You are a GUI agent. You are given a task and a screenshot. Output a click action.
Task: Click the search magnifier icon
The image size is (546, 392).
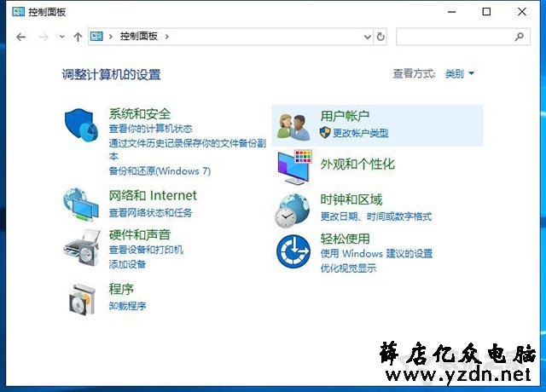(x=520, y=36)
